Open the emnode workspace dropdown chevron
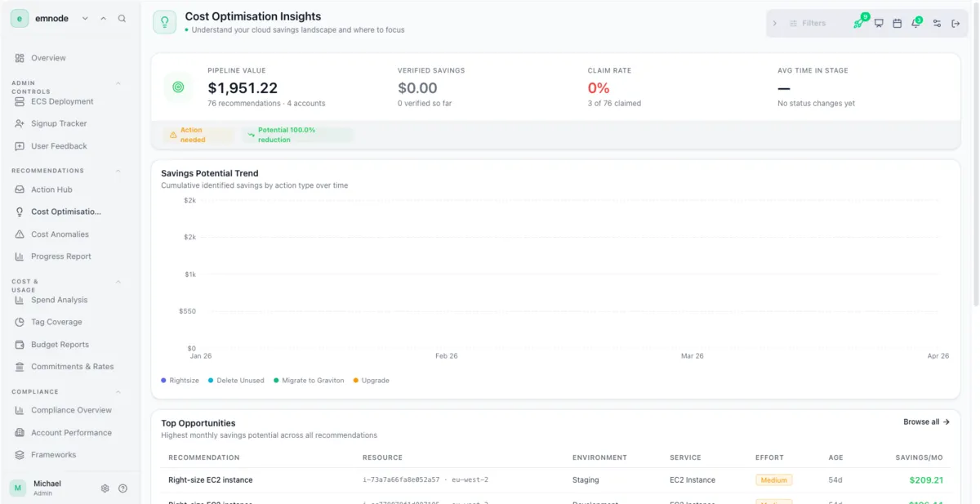The image size is (980, 504). click(x=85, y=18)
